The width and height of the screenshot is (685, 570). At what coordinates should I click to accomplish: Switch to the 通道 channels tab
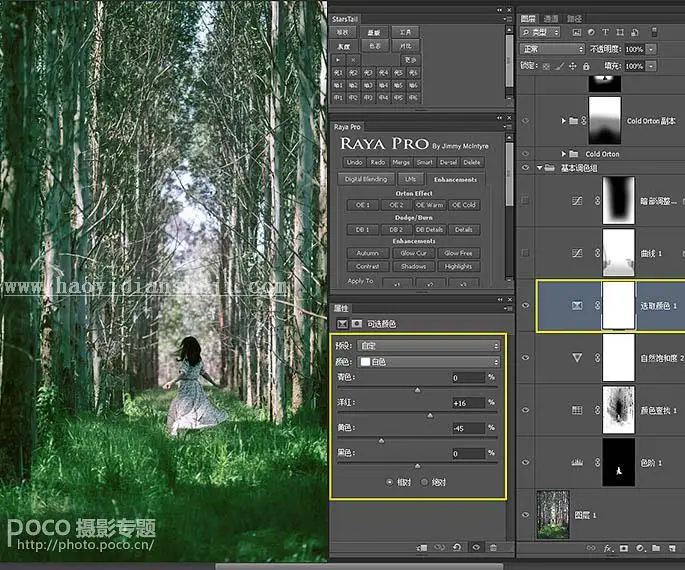(x=551, y=18)
